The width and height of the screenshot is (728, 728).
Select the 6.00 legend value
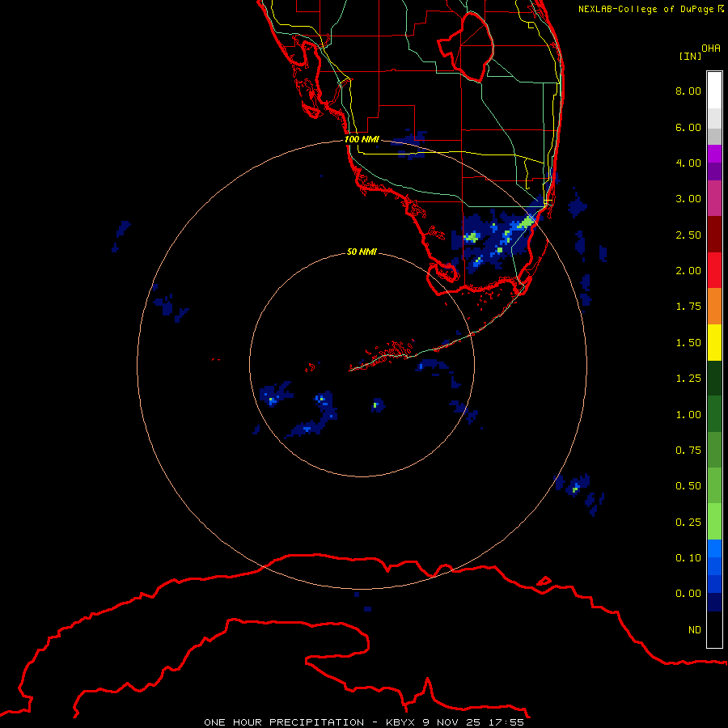coord(688,127)
